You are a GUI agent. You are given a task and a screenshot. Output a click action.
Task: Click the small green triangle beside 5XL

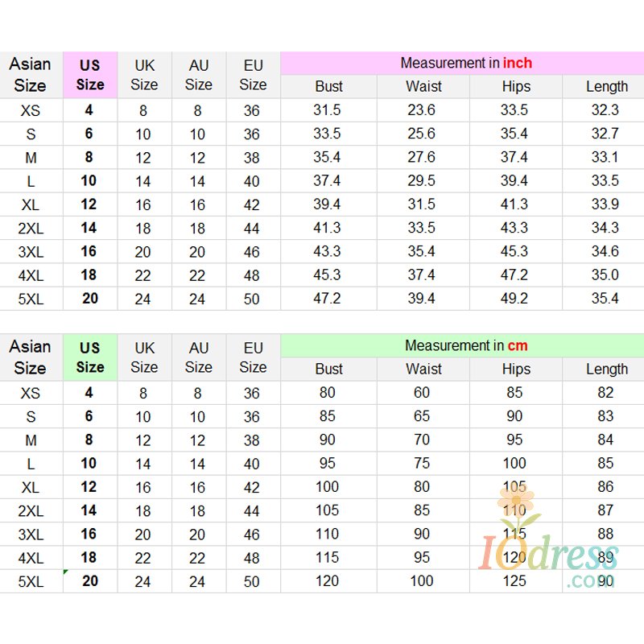point(66,572)
